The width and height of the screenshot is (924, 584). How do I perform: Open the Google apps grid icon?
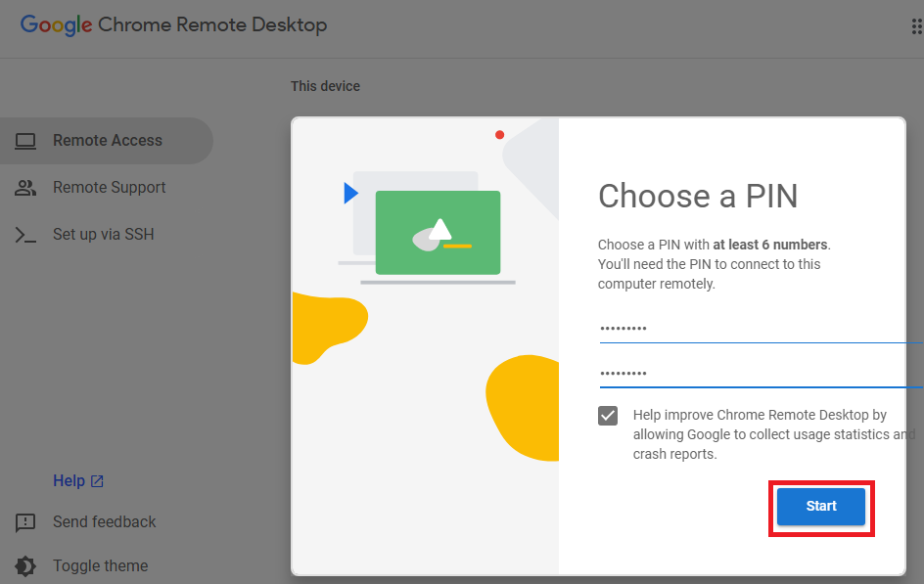[x=917, y=25]
